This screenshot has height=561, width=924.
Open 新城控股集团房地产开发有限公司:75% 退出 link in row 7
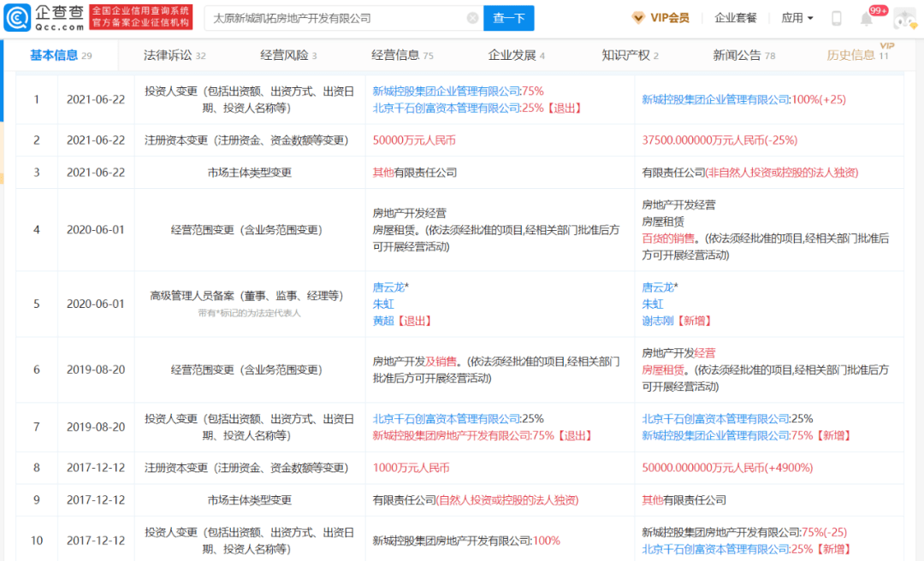pos(483,435)
